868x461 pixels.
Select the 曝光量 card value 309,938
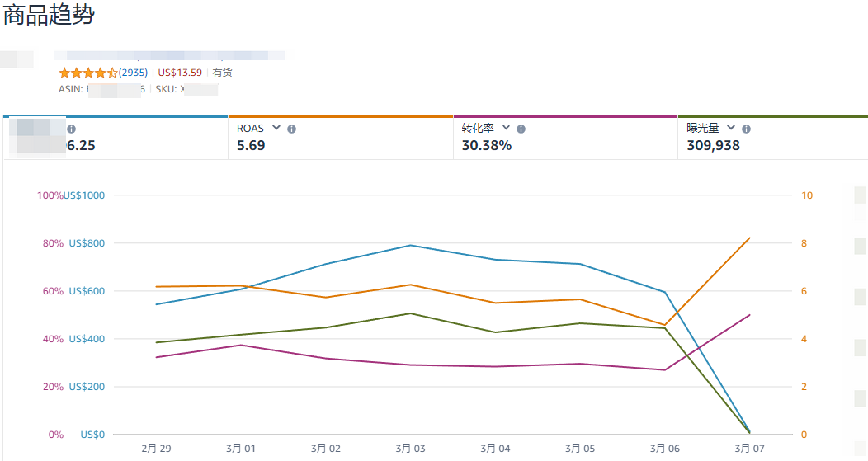coord(713,146)
